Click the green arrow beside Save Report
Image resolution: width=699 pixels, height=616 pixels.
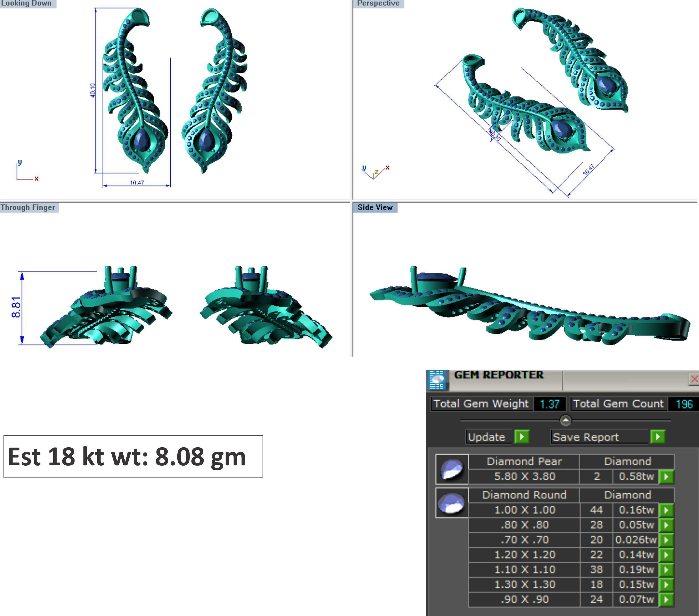[x=658, y=437]
